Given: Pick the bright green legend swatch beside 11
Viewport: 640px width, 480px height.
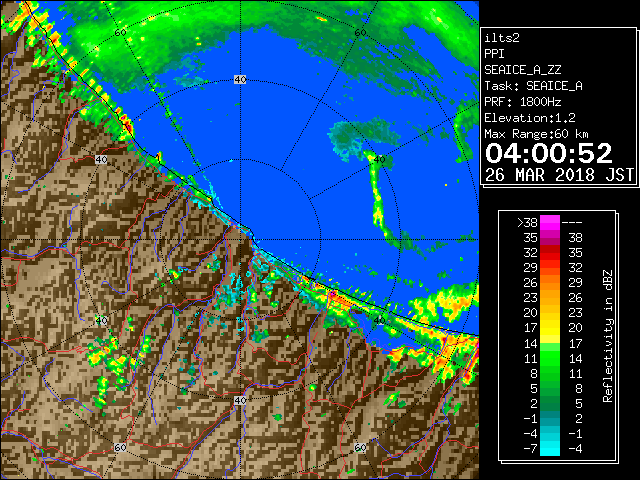Looking at the screenshot, I should click(550, 358).
